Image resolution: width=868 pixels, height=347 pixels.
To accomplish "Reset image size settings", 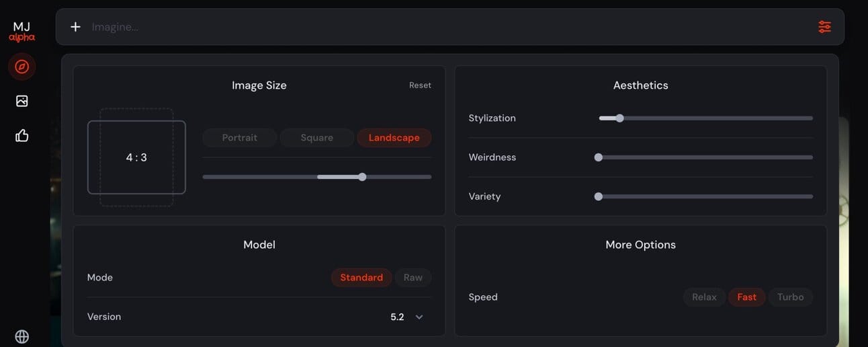I will coord(420,85).
